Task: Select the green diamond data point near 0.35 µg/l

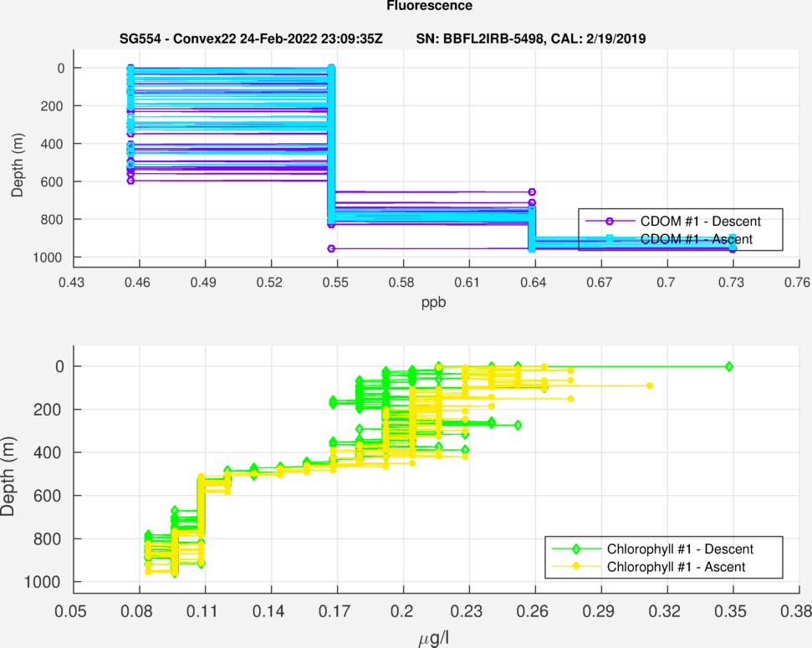Action: pos(729,366)
